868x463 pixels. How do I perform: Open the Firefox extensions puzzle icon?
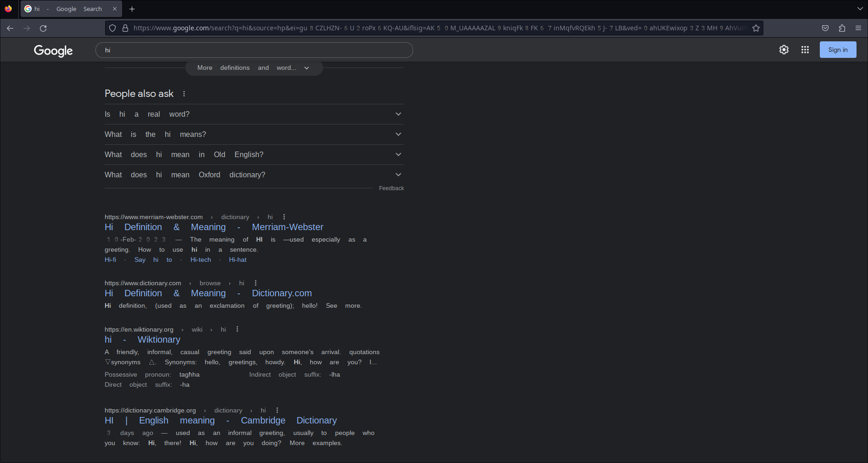tap(842, 28)
